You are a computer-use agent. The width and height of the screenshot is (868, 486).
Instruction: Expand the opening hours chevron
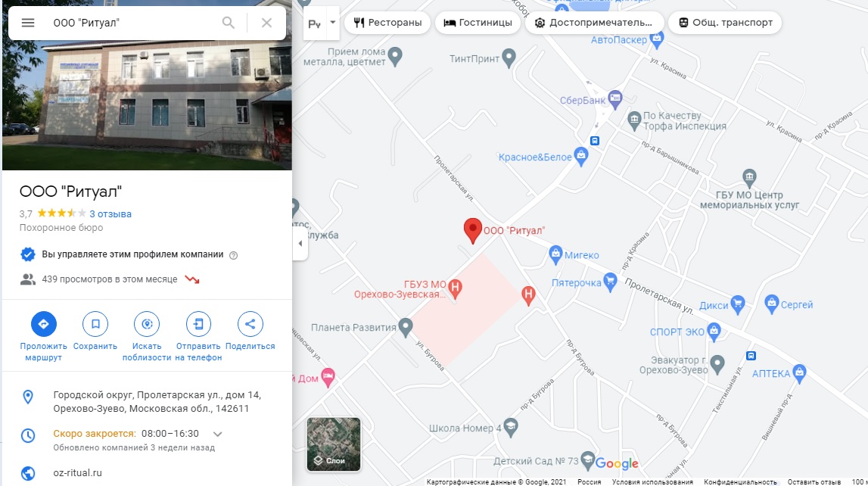pos(217,434)
